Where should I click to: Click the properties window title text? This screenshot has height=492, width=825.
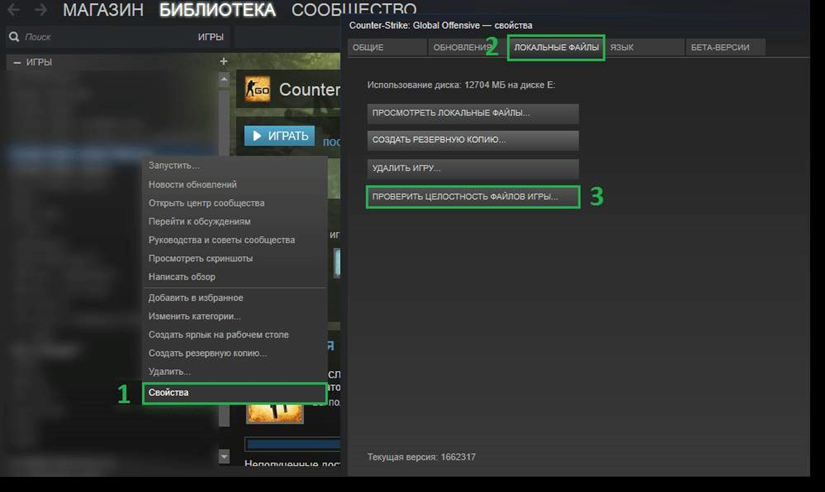pyautogui.click(x=440, y=25)
